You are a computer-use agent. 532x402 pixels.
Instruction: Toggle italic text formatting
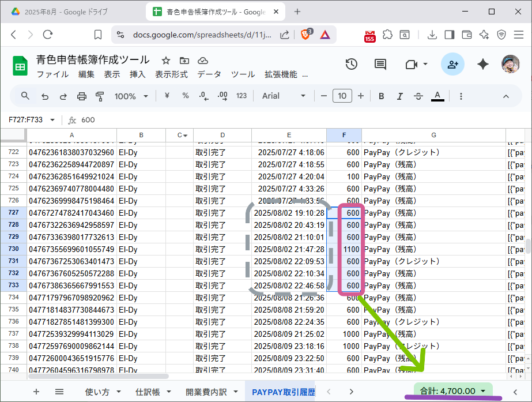pyautogui.click(x=399, y=96)
